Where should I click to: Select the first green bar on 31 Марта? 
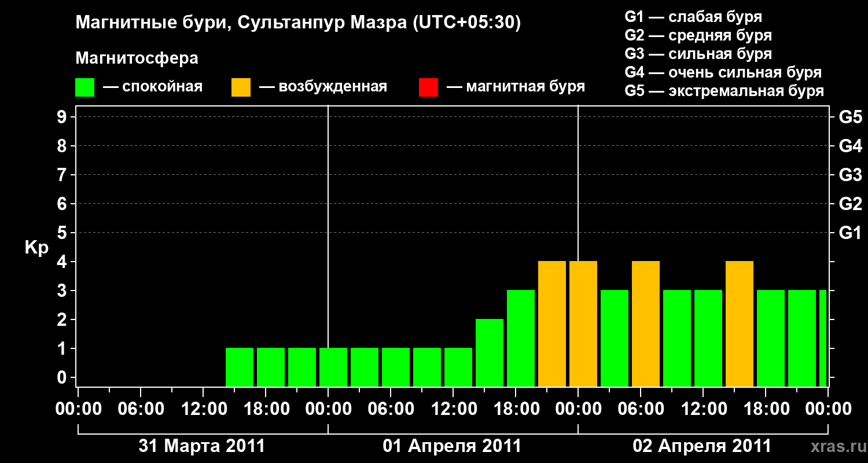(240, 366)
